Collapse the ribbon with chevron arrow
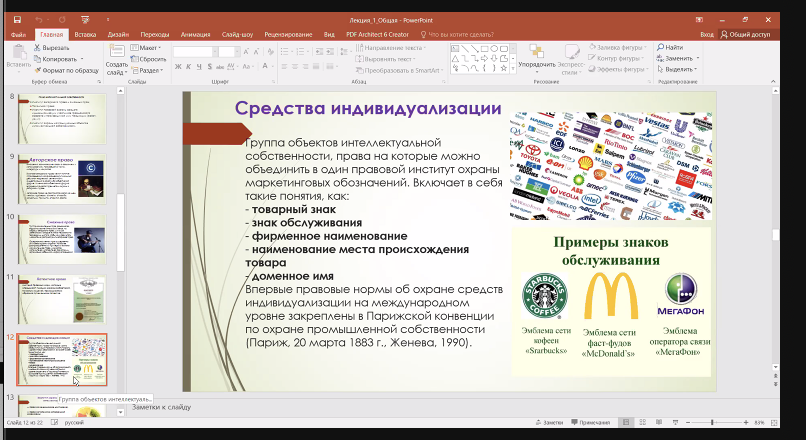This screenshot has width=806, height=440. tap(773, 82)
